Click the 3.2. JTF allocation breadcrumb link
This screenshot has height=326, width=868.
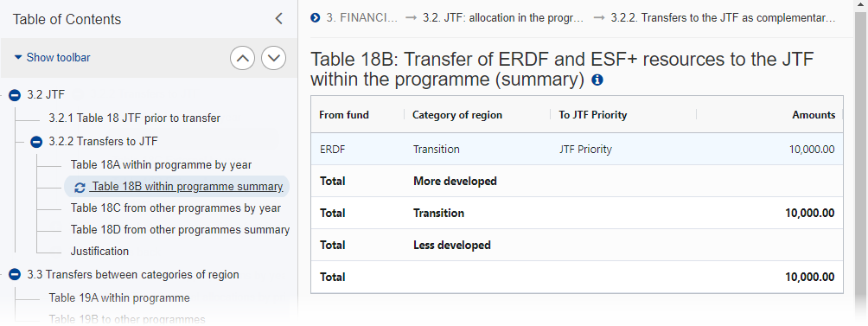503,17
